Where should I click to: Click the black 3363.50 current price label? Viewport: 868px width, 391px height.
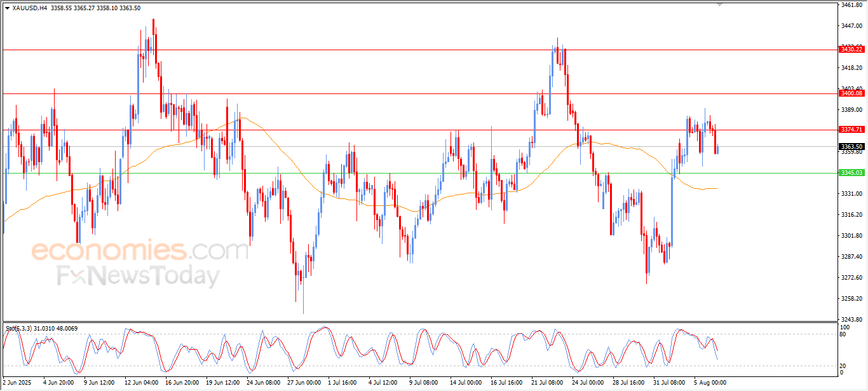point(851,146)
